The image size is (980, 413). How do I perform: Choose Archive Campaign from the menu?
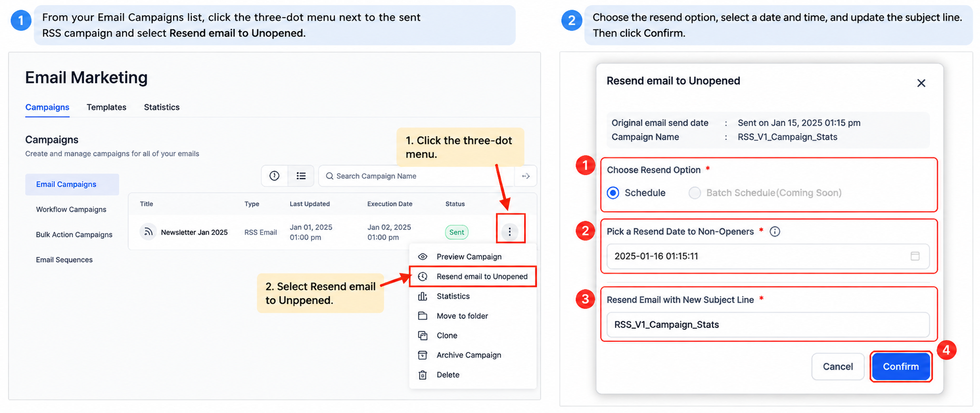click(x=473, y=355)
